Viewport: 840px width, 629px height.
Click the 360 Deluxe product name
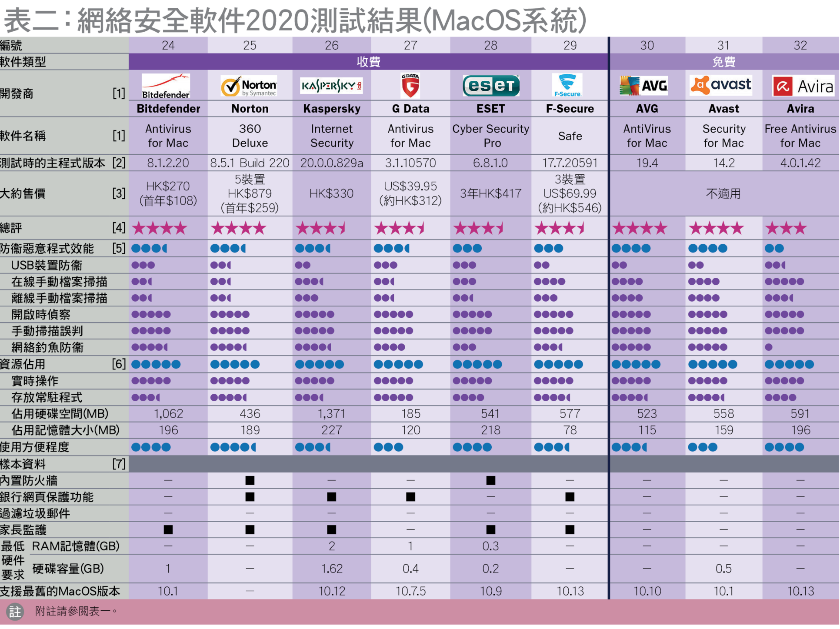click(x=250, y=136)
